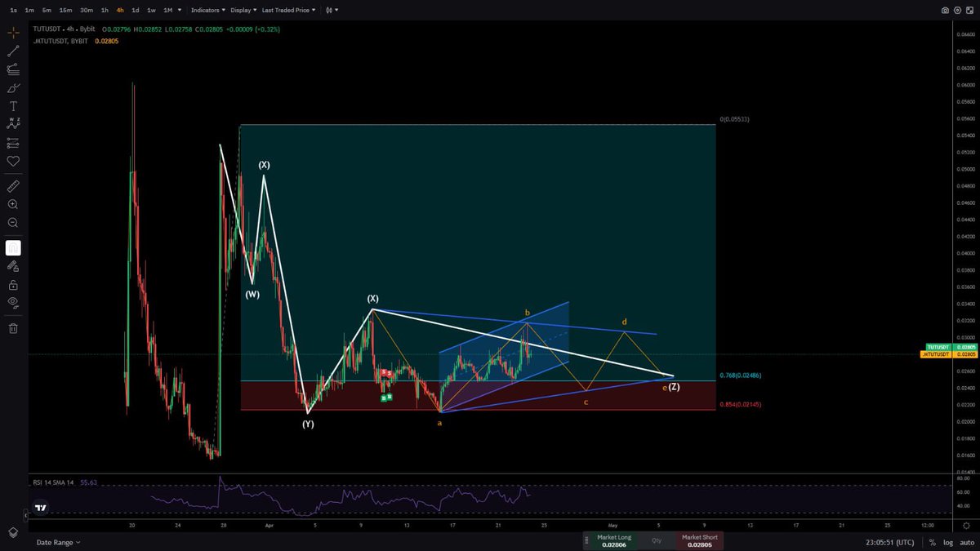The image size is (980, 551).
Task: Click the 0.768(0.02486) Fibonacci level label
Action: tap(741, 375)
